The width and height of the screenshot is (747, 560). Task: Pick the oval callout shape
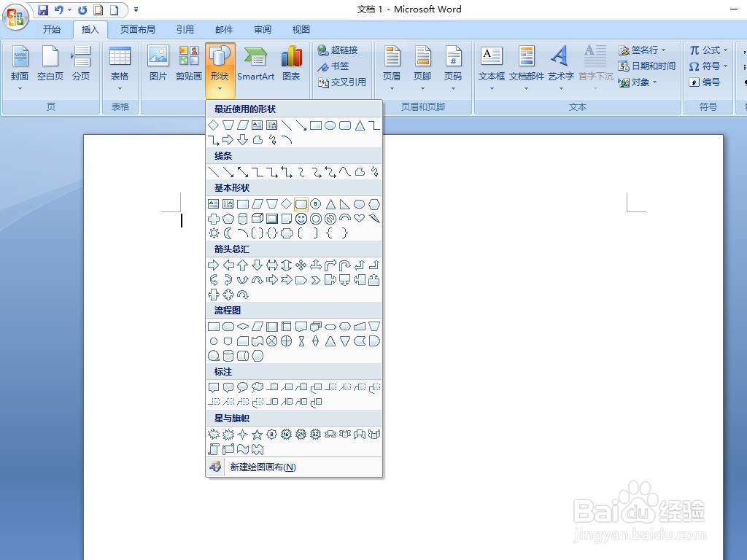[243, 387]
